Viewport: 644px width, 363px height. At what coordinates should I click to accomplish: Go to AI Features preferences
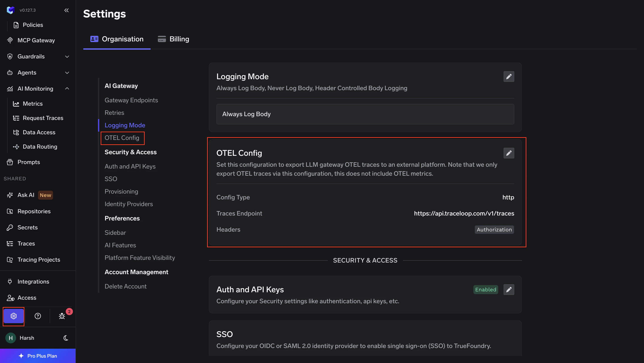pos(120,245)
